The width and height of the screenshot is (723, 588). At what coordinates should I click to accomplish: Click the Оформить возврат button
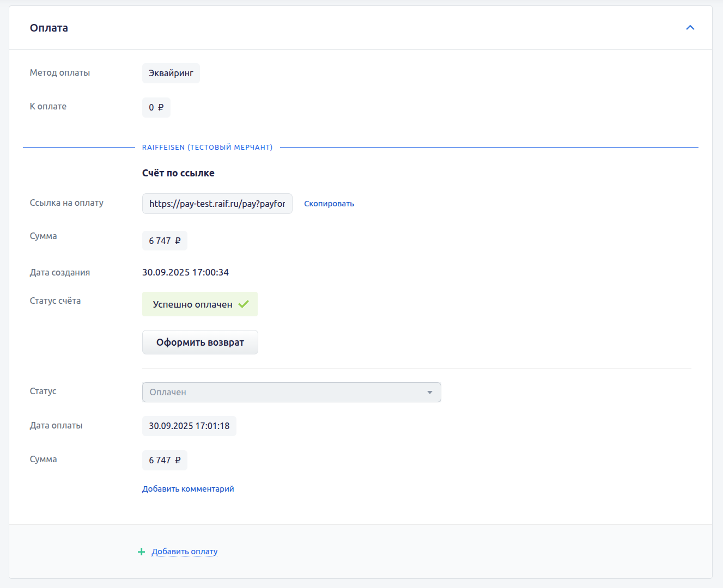click(x=200, y=342)
